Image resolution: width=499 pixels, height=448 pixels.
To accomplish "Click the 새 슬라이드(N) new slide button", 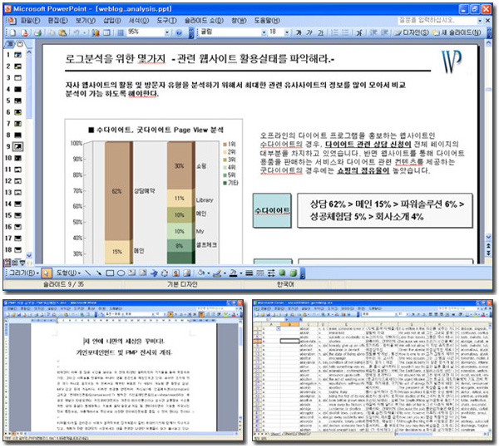I will [457, 32].
